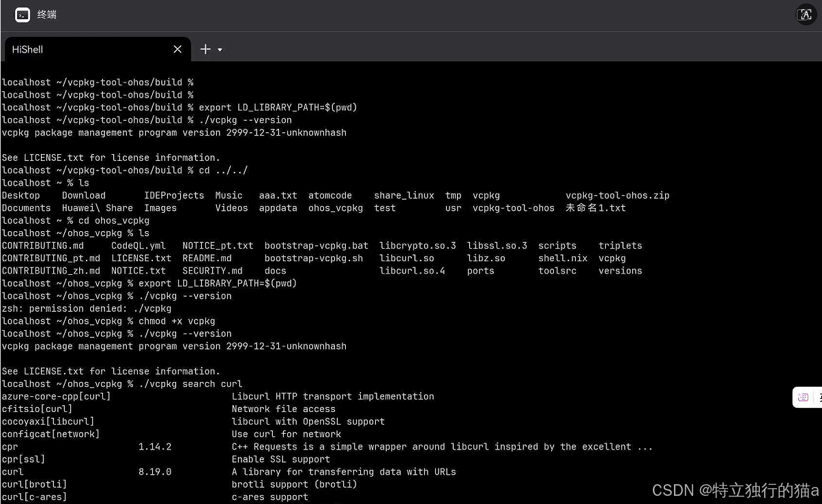Click the Documents folder name

point(27,208)
